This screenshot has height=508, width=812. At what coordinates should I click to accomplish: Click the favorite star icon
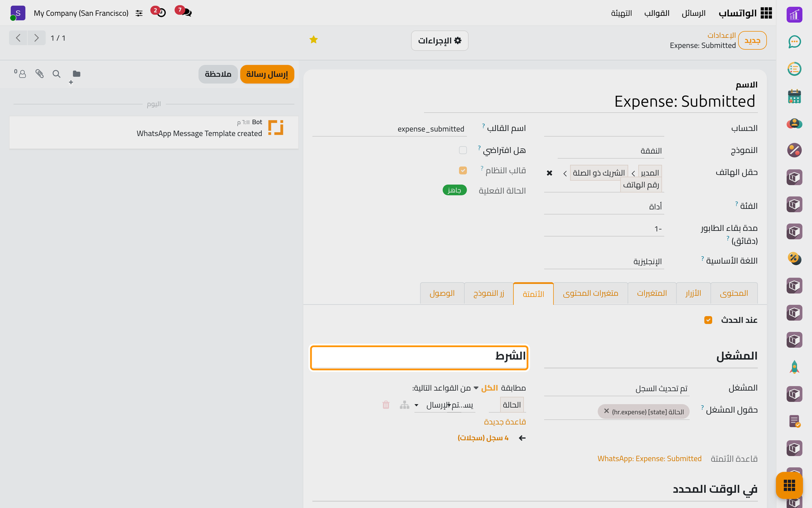click(x=313, y=39)
